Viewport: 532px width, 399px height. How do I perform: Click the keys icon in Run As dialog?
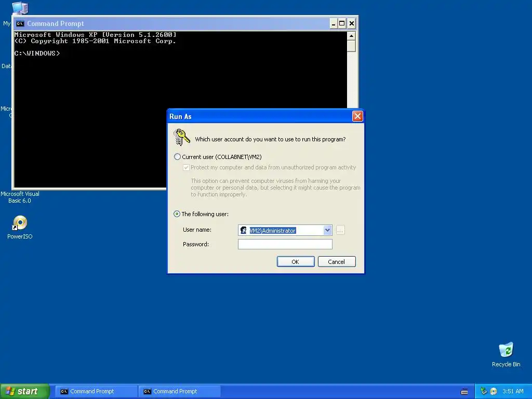coord(181,137)
